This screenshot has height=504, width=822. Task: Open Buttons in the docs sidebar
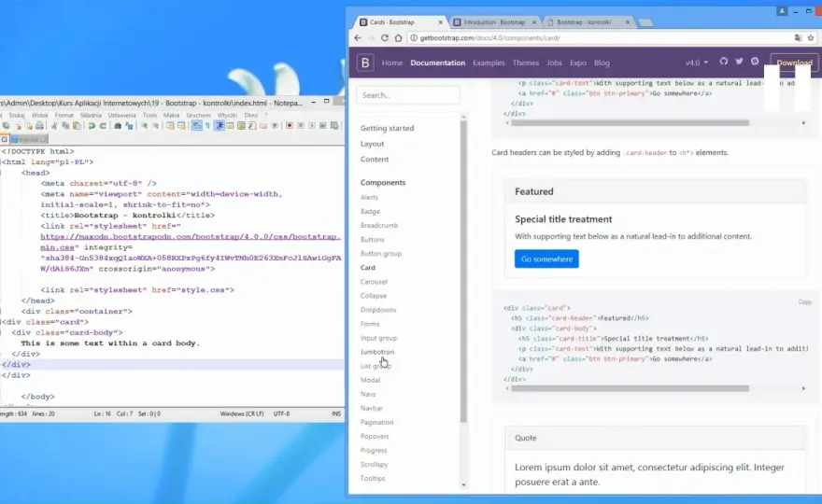click(372, 240)
